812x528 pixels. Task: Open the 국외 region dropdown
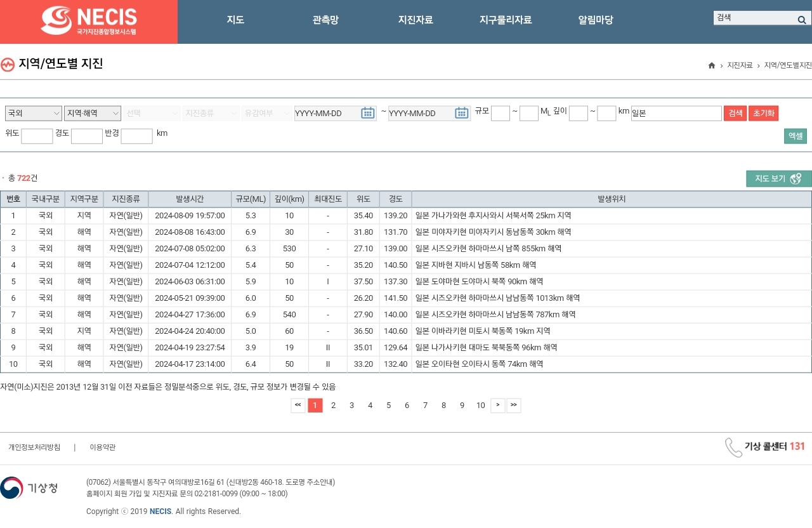34,113
